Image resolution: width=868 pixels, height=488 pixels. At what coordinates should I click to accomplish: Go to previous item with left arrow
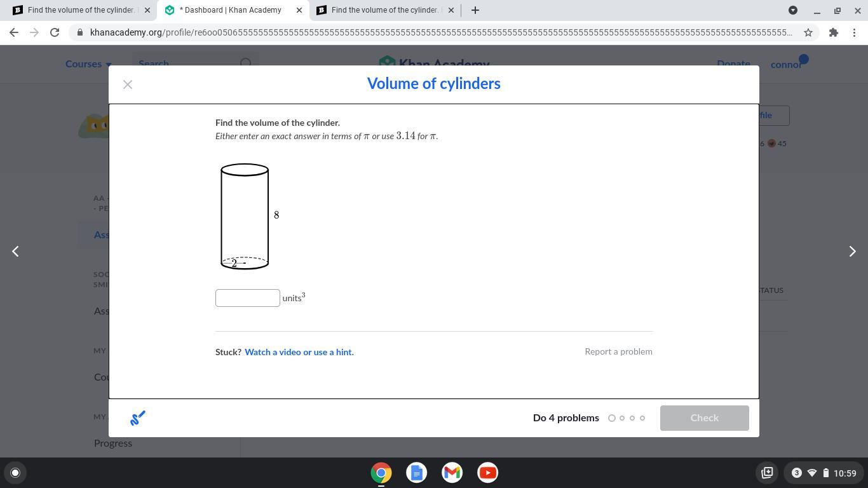click(15, 252)
